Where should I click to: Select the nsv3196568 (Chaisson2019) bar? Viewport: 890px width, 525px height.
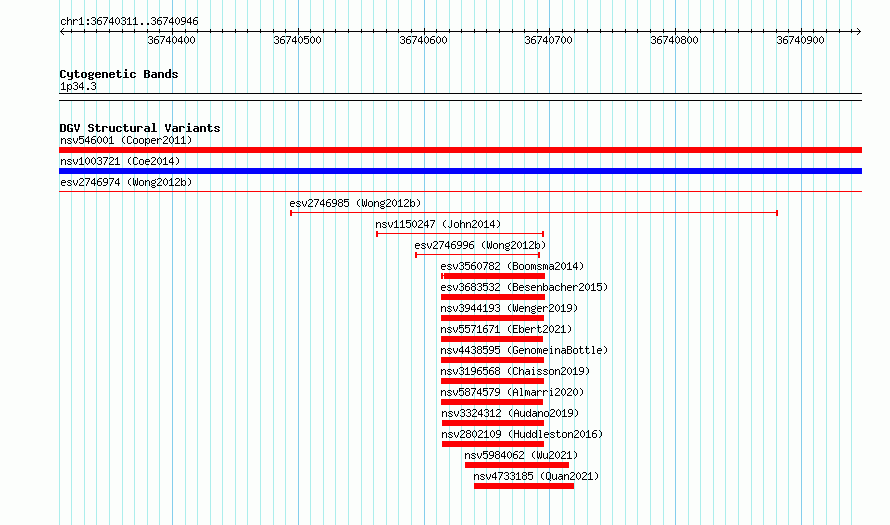coord(493,381)
